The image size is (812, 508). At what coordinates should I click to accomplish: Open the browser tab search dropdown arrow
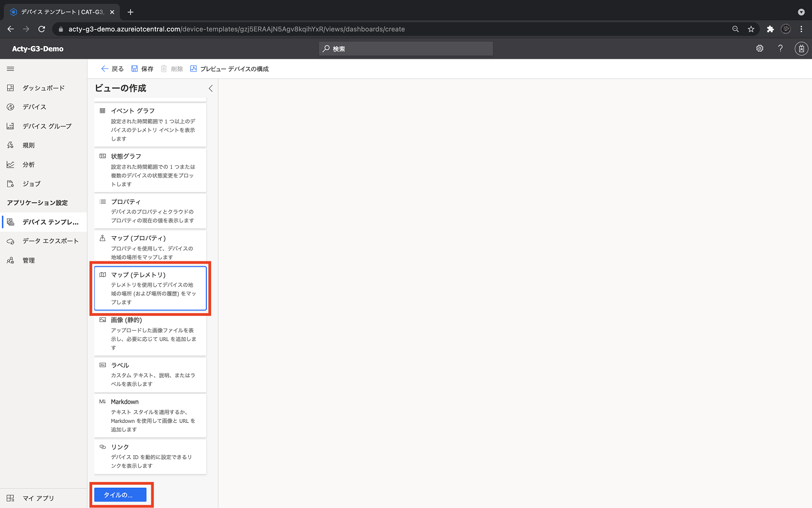801,12
